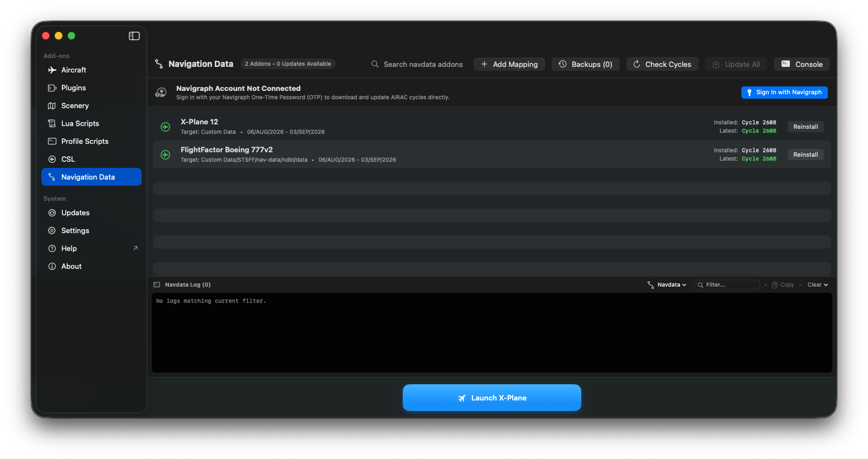The height and width of the screenshot is (459, 868).
Task: Click Check Cycles
Action: coord(662,64)
